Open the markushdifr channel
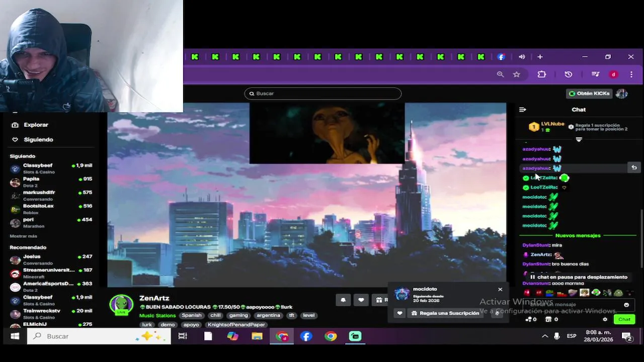This screenshot has height=362, width=644. click(51, 196)
